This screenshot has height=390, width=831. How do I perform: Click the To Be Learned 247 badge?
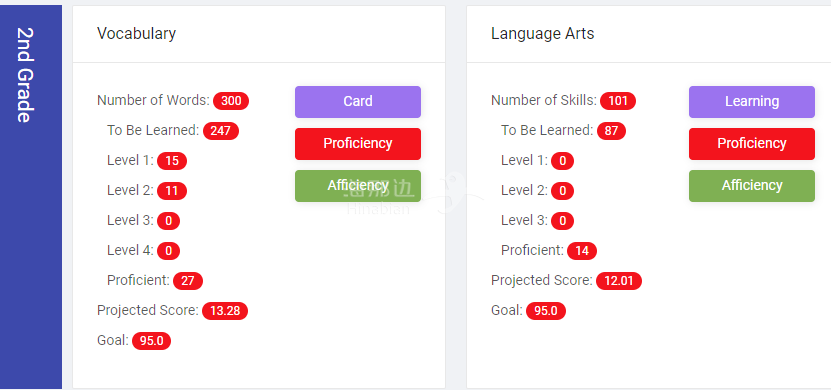coord(220,131)
